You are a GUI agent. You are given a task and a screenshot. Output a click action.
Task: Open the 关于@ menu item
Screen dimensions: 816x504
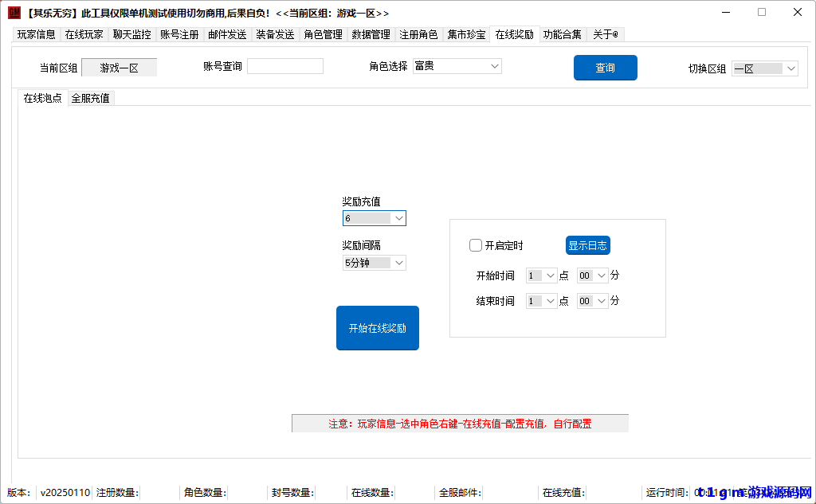click(x=606, y=34)
